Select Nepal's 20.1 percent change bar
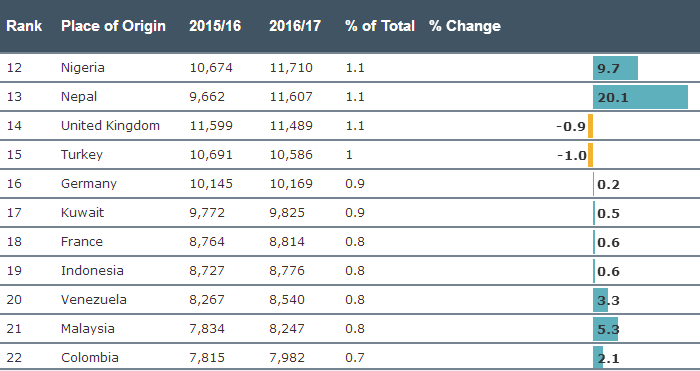 [640, 97]
